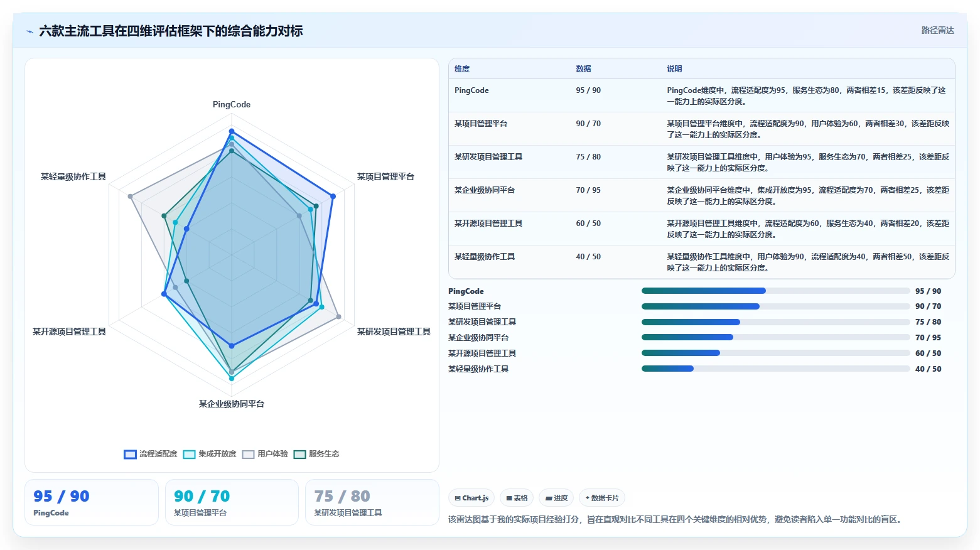Click the 某研发项目管理工具 table row name

tap(488, 157)
